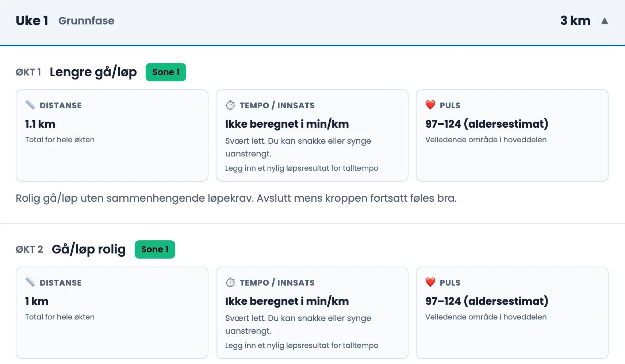Click the 'Rolig gå/løp uten sammenhengende løpekrav' description
Screen dimensions: 625x364
pos(236,198)
